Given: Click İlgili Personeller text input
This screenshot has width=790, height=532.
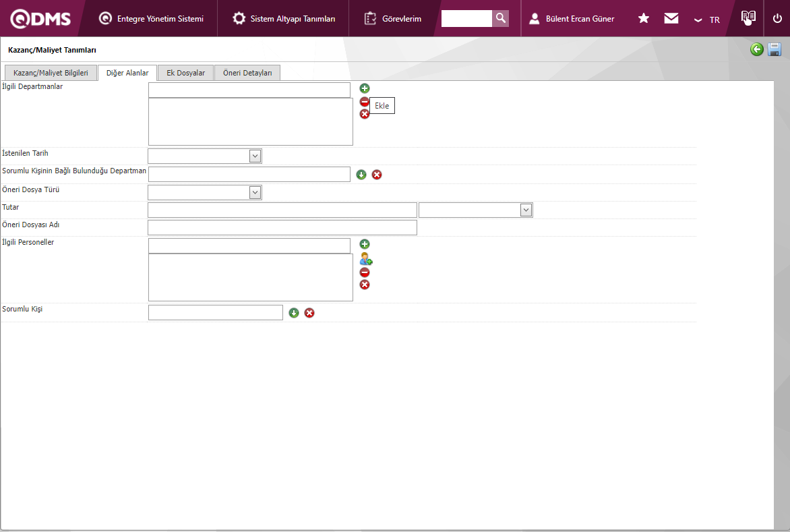Looking at the screenshot, I should click(249, 246).
